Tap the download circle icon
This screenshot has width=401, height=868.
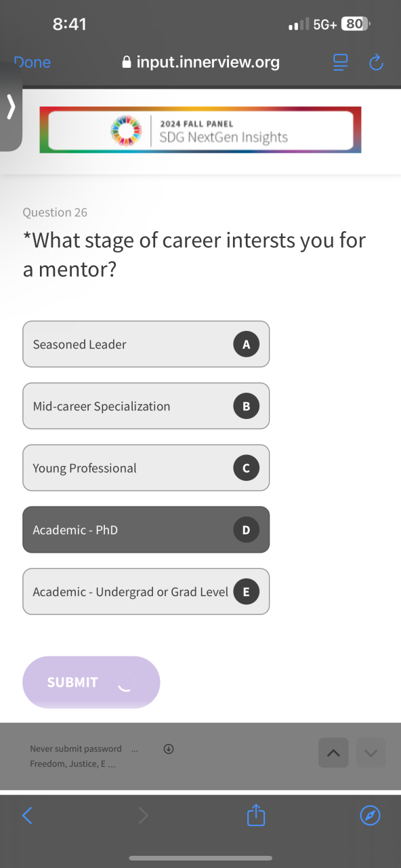point(169,749)
